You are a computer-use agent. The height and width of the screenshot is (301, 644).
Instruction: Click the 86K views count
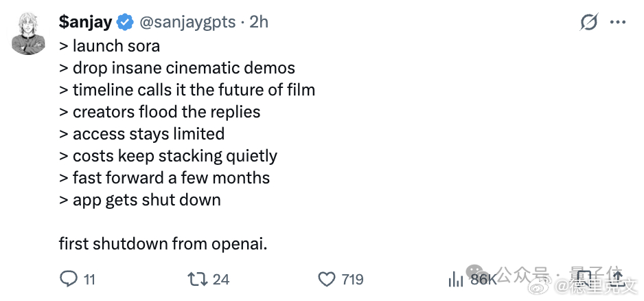[x=483, y=280]
